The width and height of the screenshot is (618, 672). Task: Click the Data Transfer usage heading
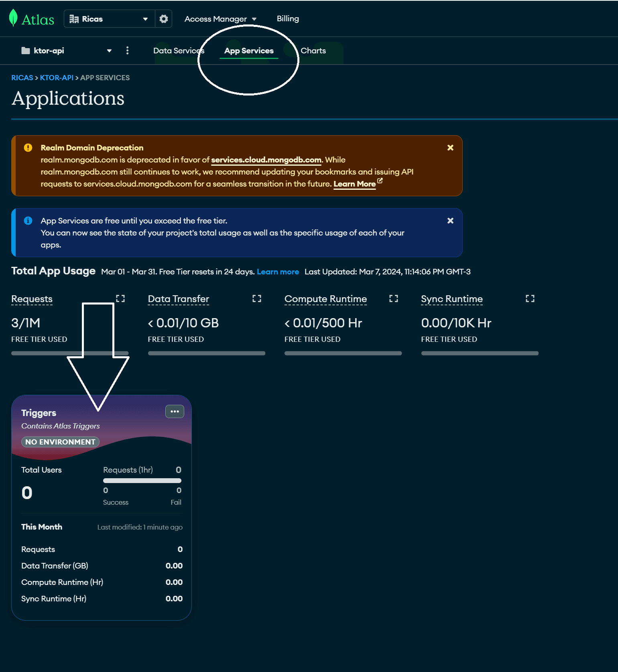pyautogui.click(x=179, y=299)
